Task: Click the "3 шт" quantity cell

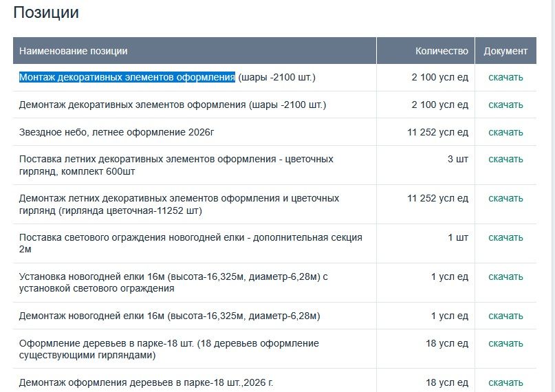Action: pyautogui.click(x=458, y=159)
